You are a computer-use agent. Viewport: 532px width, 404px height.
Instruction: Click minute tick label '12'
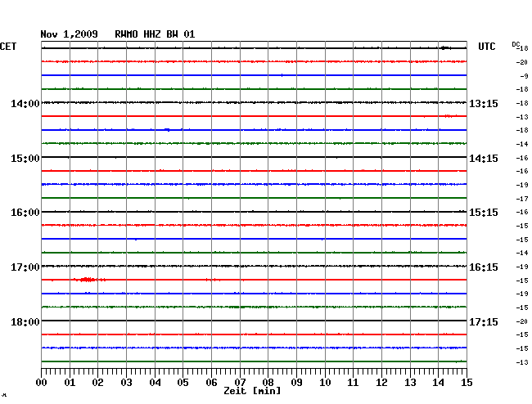click(x=381, y=383)
